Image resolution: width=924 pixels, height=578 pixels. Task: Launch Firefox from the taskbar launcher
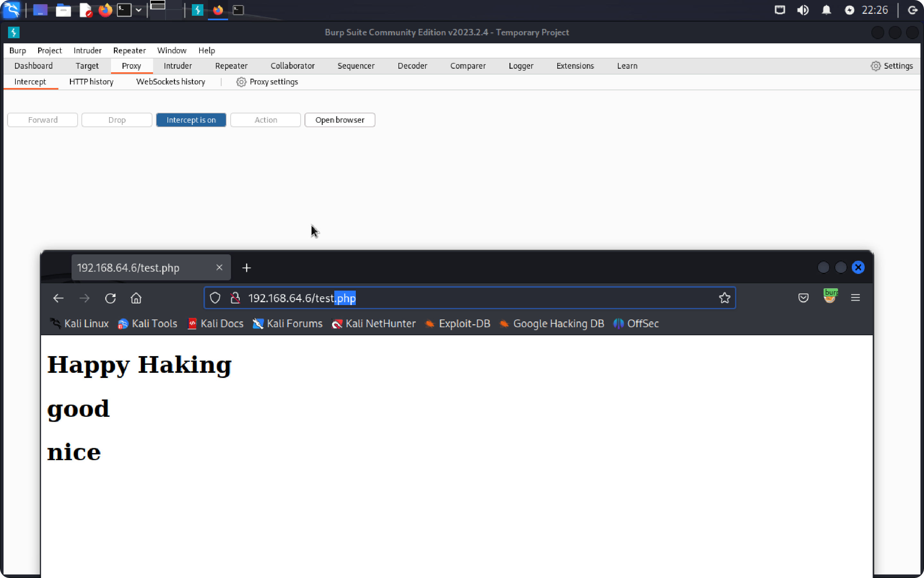105,10
